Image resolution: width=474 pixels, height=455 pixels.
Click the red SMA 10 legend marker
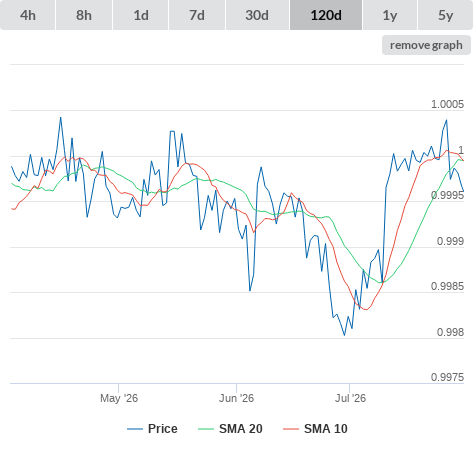pyautogui.click(x=291, y=429)
